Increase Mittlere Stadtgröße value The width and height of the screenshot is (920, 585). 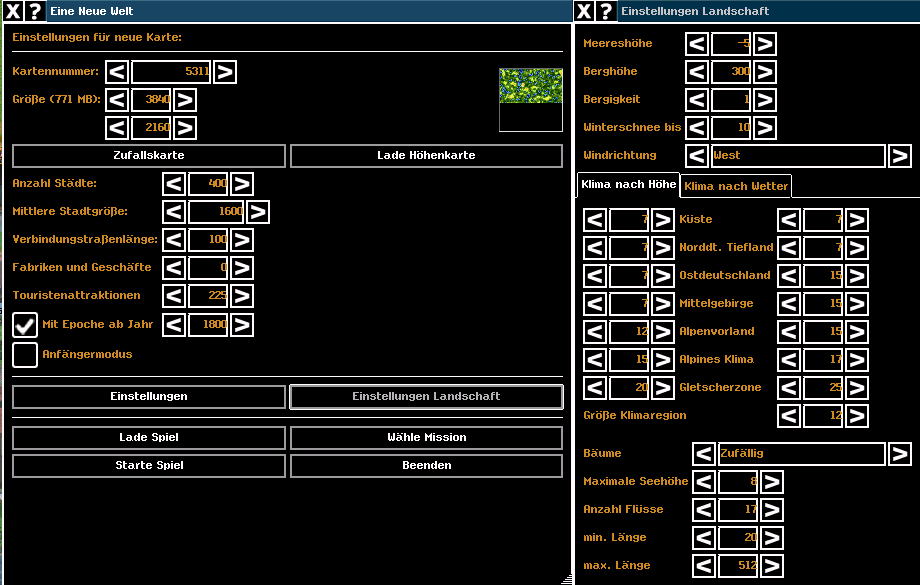(258, 212)
